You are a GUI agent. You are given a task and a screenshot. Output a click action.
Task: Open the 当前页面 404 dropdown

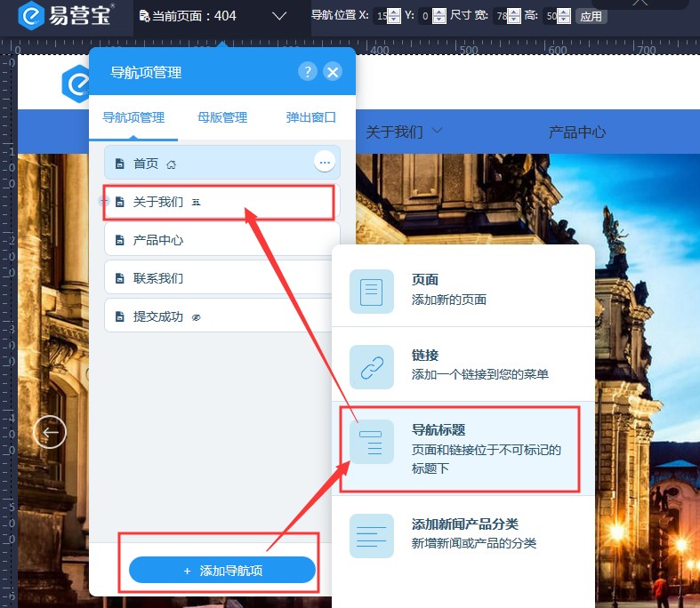coord(278,16)
